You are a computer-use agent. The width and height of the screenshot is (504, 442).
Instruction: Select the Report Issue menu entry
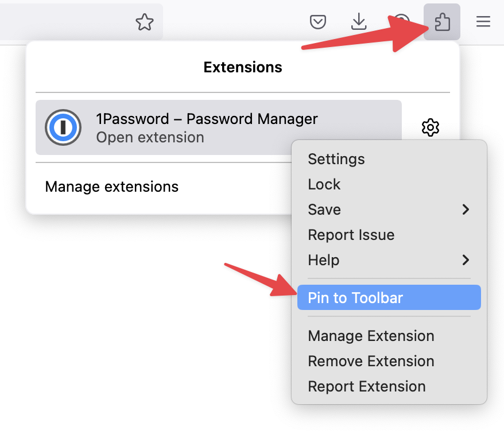[351, 235]
